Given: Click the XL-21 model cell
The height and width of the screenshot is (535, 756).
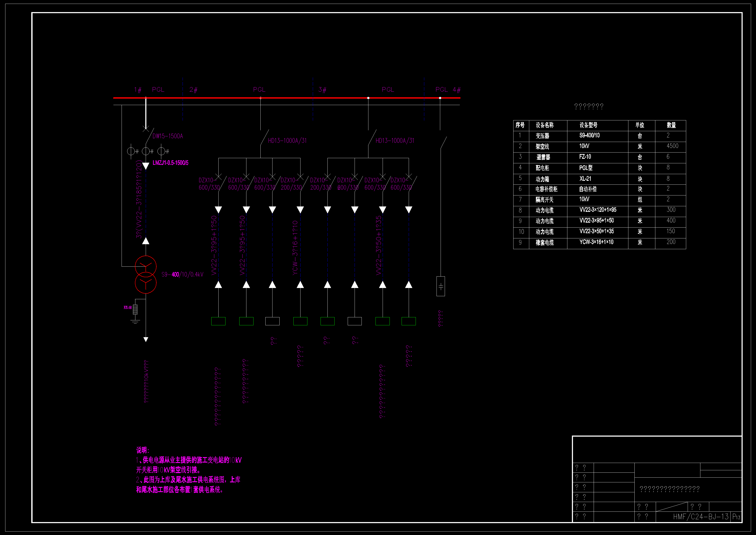Looking at the screenshot, I should tap(585, 179).
